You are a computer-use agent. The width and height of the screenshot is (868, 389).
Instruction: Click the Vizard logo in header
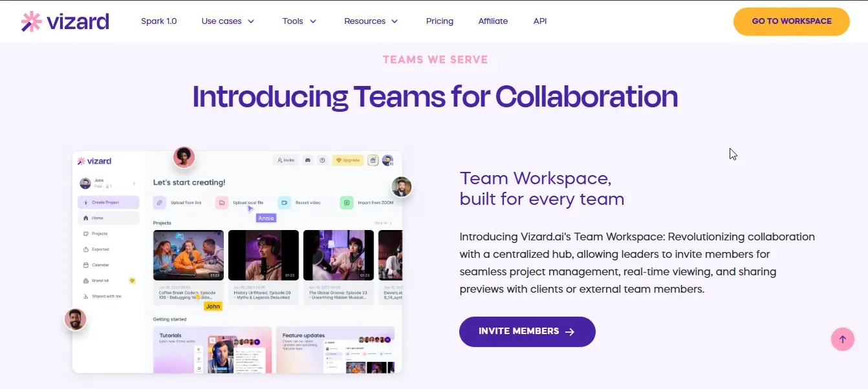pyautogui.click(x=65, y=21)
